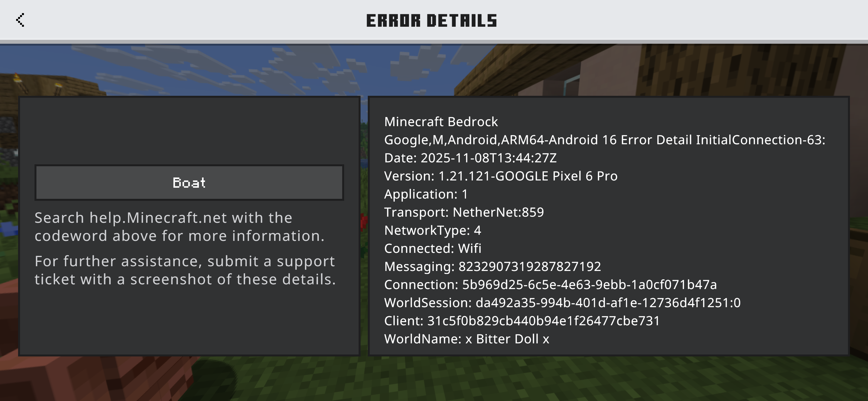Select the Date timestamp line
Screen dimensions: 868x401
click(470, 158)
